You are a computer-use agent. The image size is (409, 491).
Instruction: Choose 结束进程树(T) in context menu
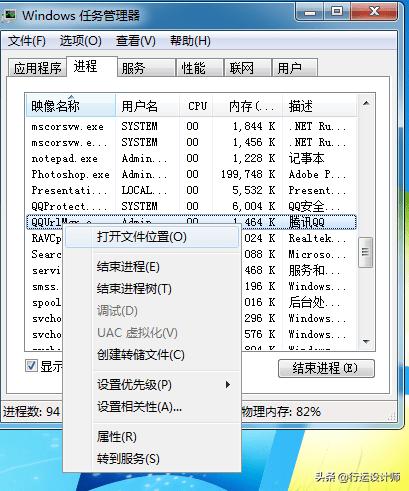[152, 289]
